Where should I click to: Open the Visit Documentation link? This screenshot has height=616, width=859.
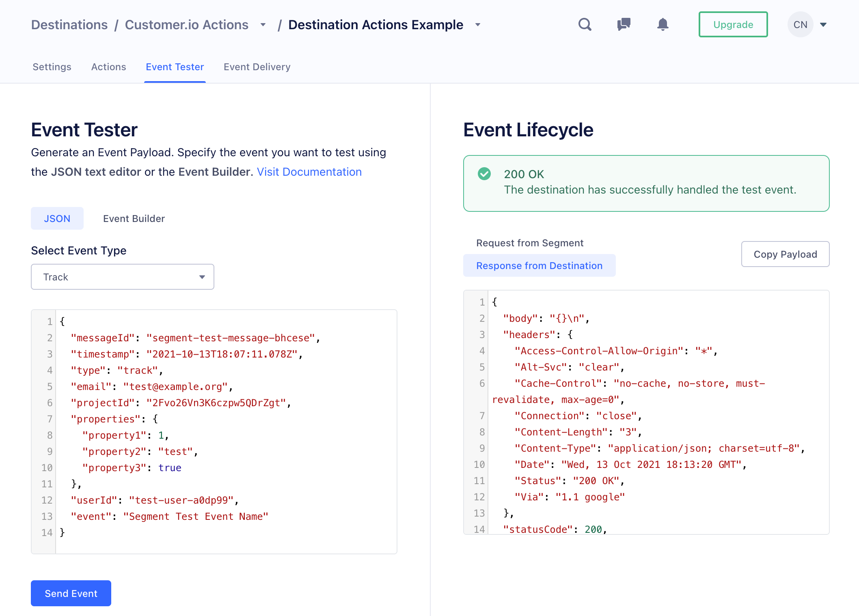tap(309, 172)
